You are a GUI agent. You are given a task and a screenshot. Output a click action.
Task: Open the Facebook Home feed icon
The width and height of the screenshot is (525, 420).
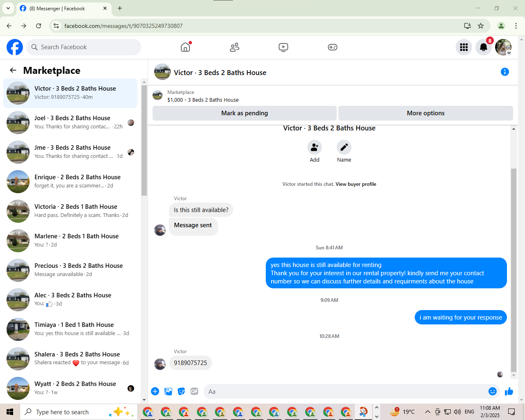185,47
